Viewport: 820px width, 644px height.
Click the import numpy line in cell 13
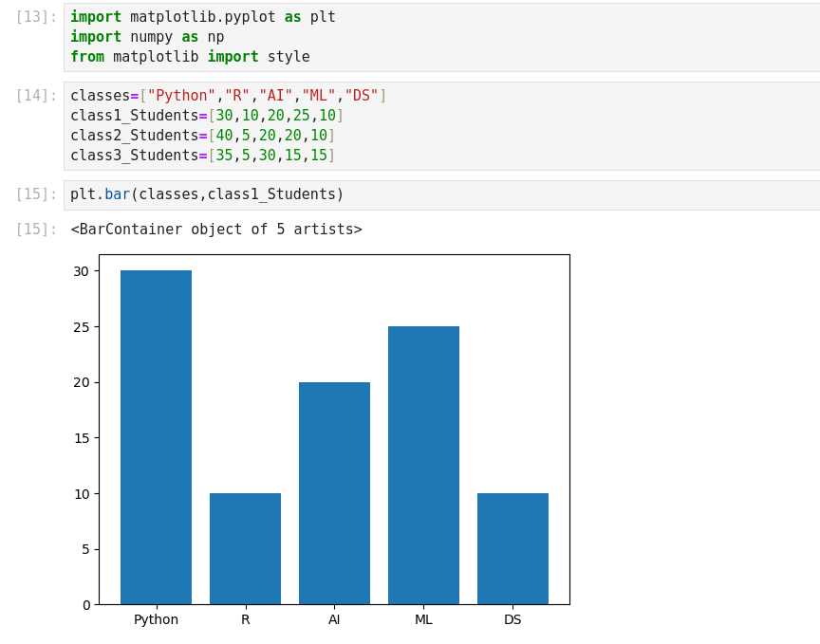coord(147,37)
